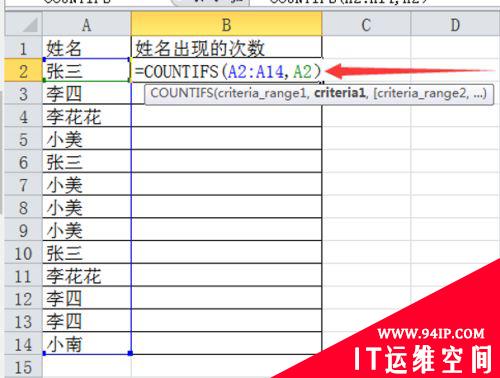Viewport: 500px width, 378px height.
Task: Select empty cell B7
Action: pyautogui.click(x=227, y=184)
